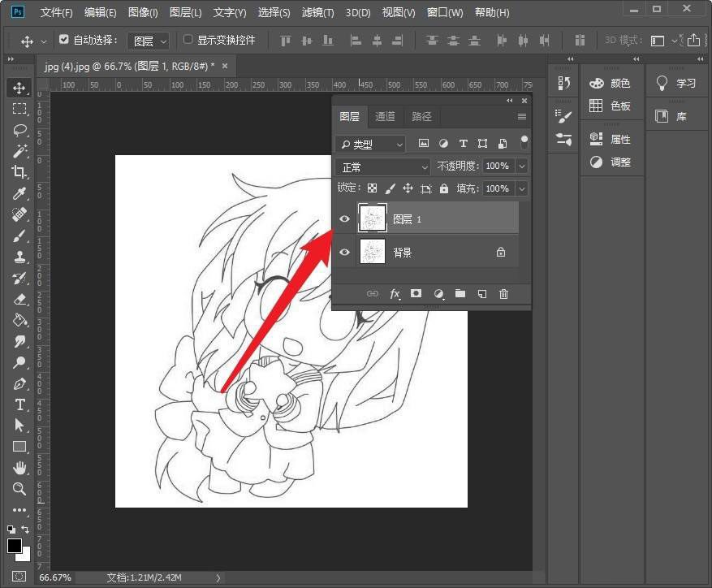Select the Zoom tool
712x588 pixels.
[x=19, y=489]
